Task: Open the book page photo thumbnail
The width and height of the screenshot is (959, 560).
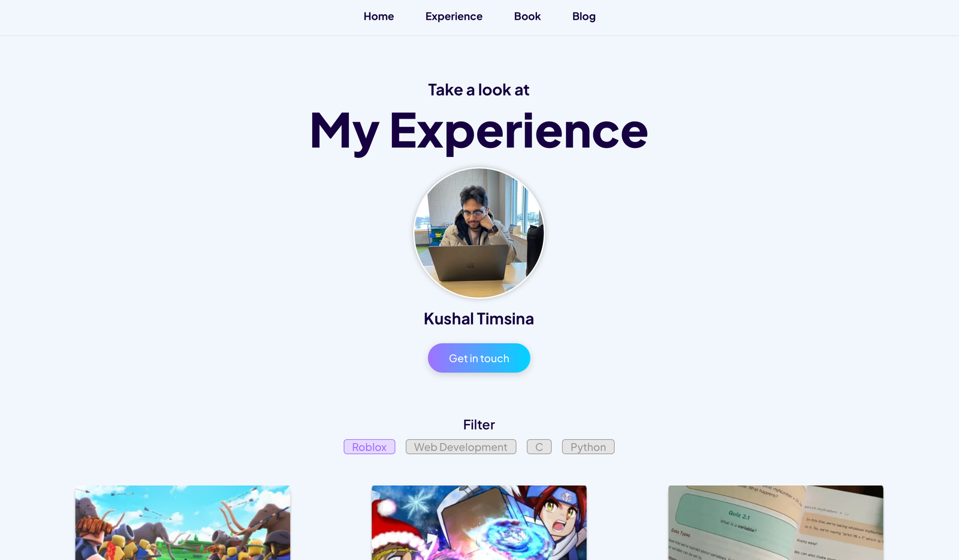Action: pyautogui.click(x=776, y=523)
